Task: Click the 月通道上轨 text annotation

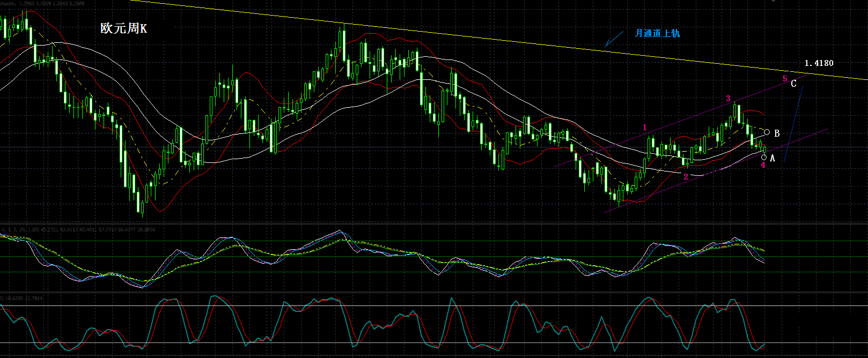Action: 657,33
